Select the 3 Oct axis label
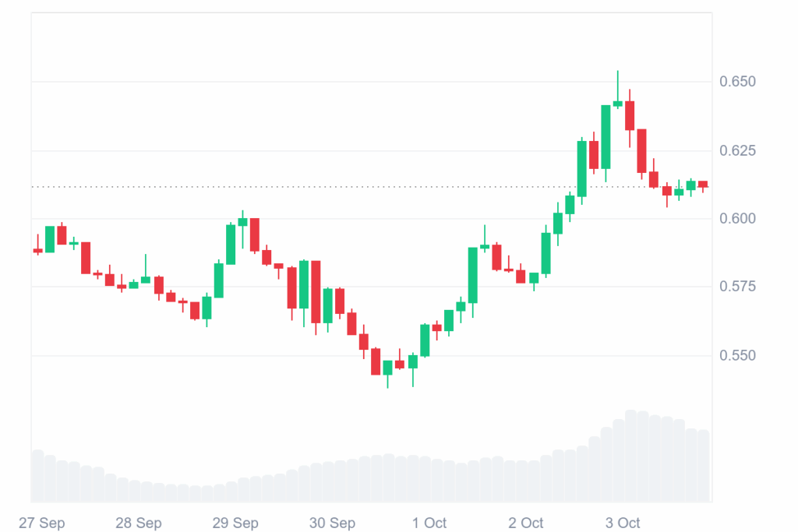This screenshot has width=798, height=532. pyautogui.click(x=623, y=522)
